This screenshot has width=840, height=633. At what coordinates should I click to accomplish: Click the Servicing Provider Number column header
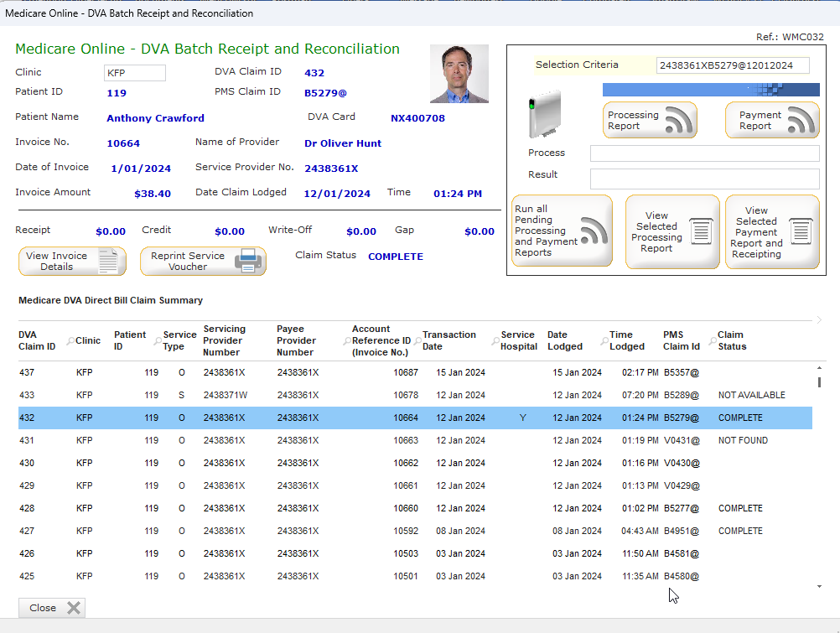click(224, 340)
